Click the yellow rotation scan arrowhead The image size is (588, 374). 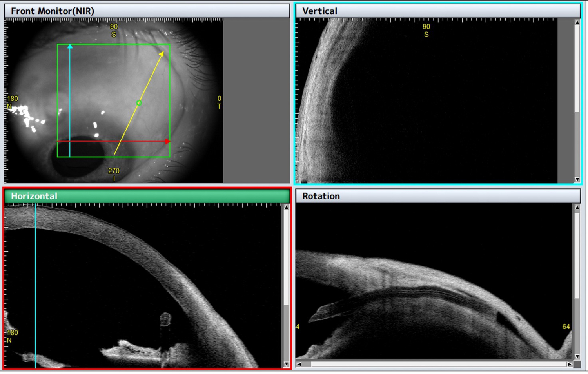coord(161,54)
